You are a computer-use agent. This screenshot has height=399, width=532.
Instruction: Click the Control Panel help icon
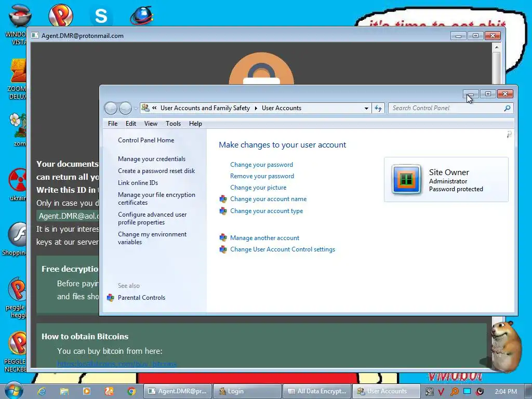click(x=509, y=135)
